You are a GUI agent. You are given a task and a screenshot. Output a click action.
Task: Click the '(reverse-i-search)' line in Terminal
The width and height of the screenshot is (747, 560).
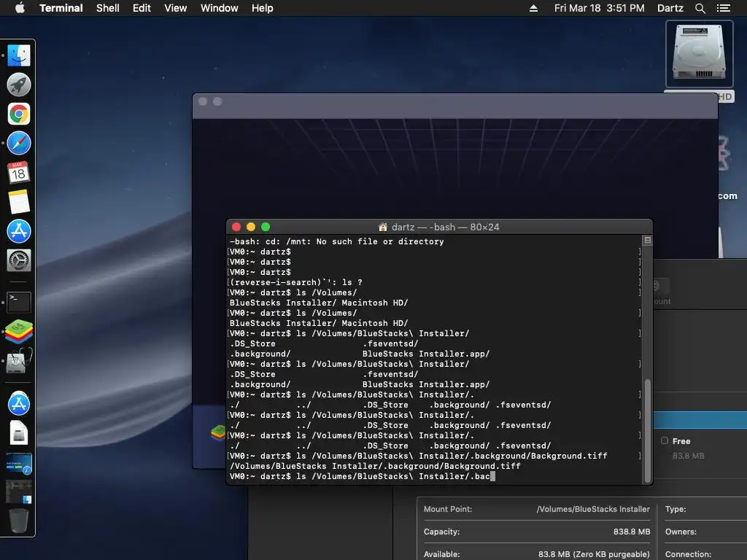click(296, 282)
